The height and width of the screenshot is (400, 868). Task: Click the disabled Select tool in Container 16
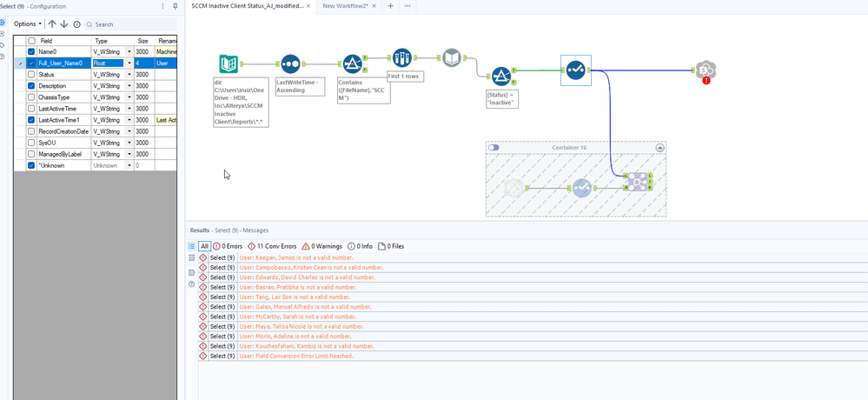(x=581, y=189)
